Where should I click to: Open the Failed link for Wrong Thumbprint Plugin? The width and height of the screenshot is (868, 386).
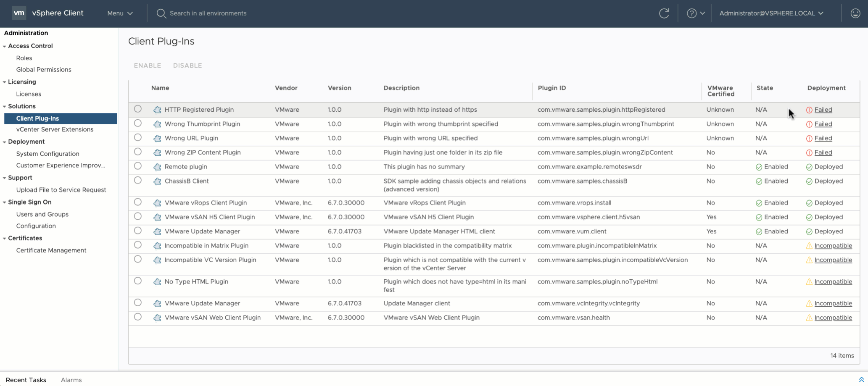(x=823, y=124)
